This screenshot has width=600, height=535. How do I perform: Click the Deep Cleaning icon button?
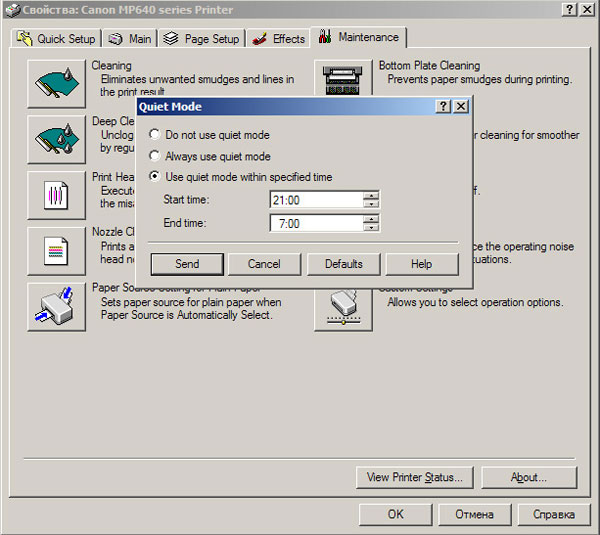coord(57,140)
